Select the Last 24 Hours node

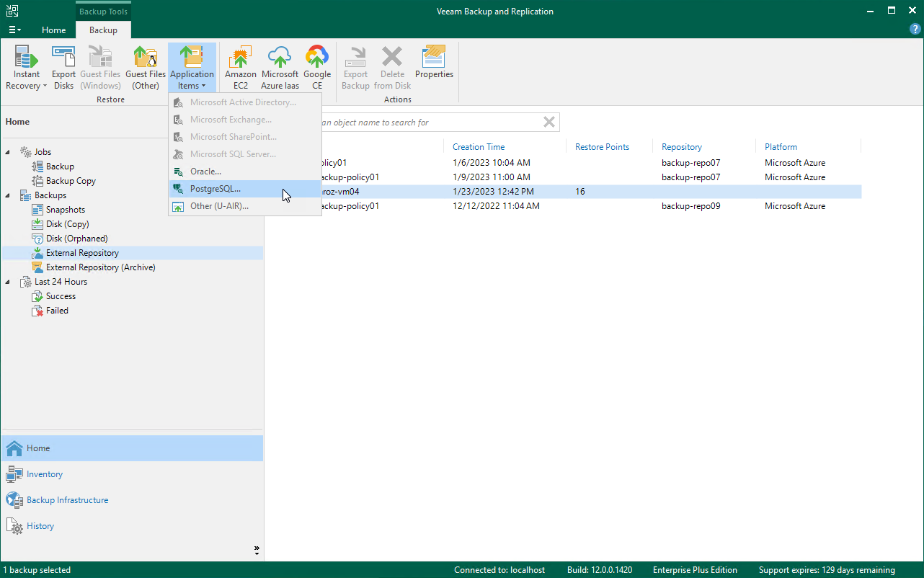coord(61,282)
